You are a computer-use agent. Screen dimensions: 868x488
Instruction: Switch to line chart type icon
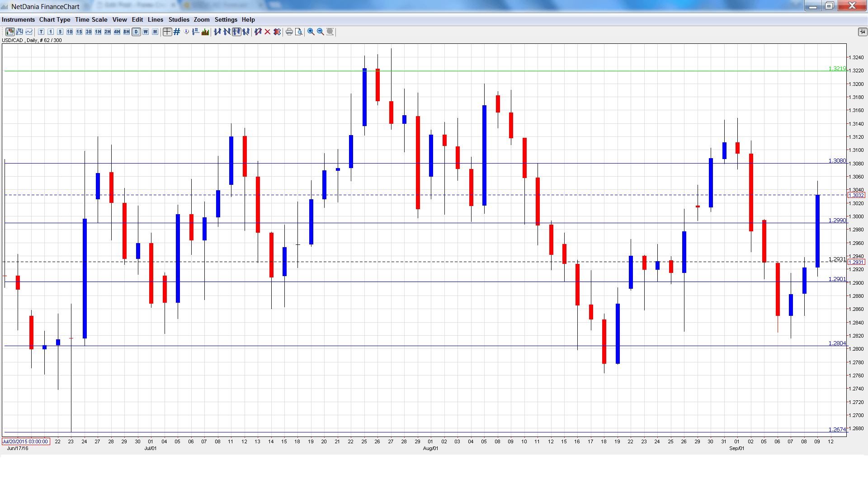coord(29,32)
